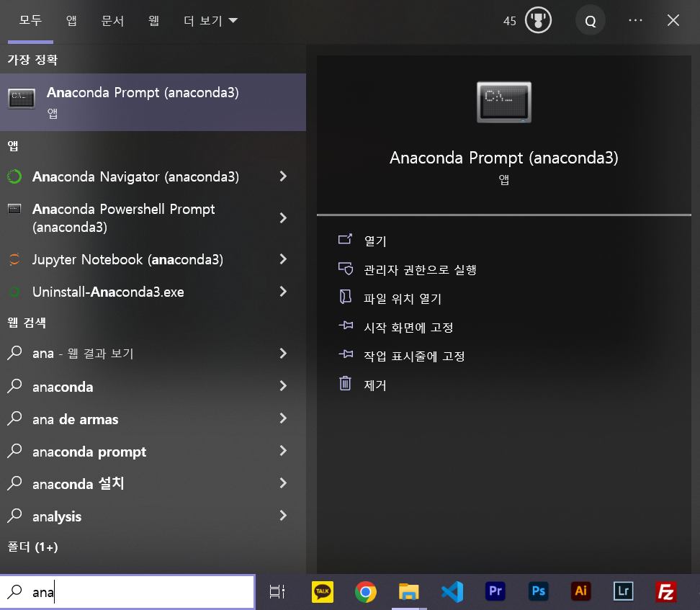Viewport: 700px width, 610px height.
Task: Click the file location icon
Action: point(345,297)
